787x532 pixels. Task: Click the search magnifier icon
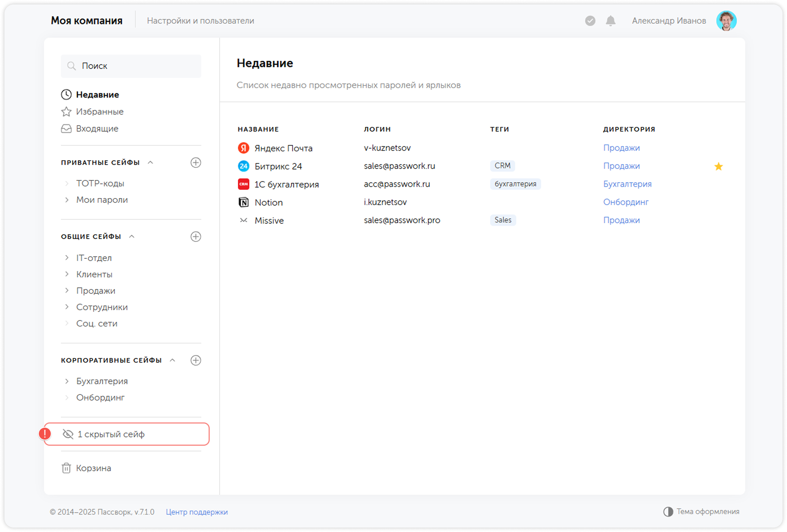pos(72,66)
